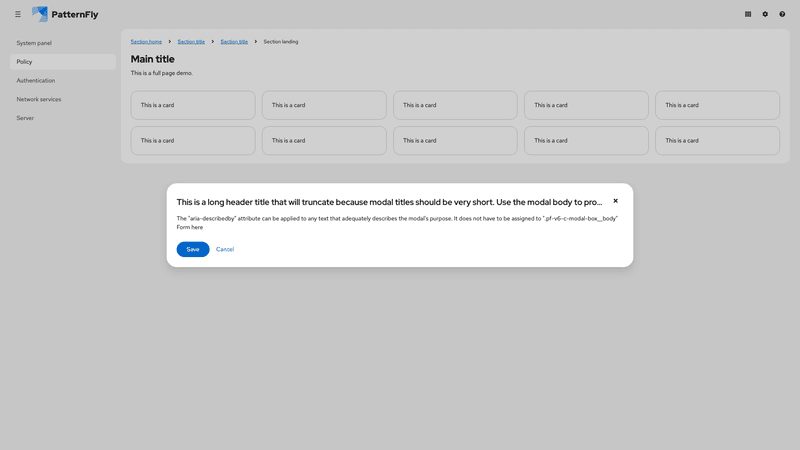This screenshot has width=800, height=450.
Task: Click the truncated modal header title
Action: click(389, 202)
